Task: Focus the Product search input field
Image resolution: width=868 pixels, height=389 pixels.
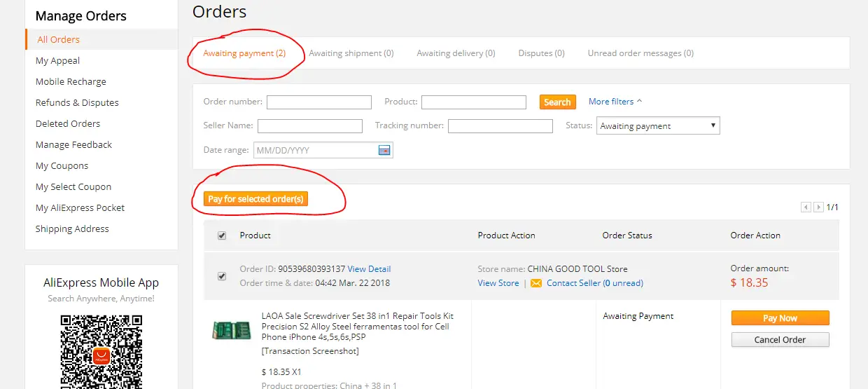Action: tap(474, 102)
